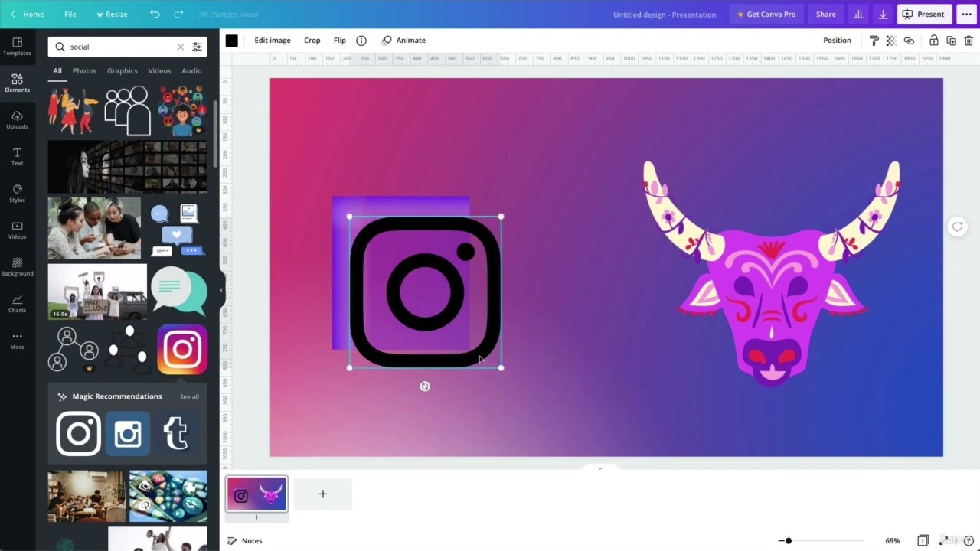Open the Resize menu

pyautogui.click(x=112, y=14)
